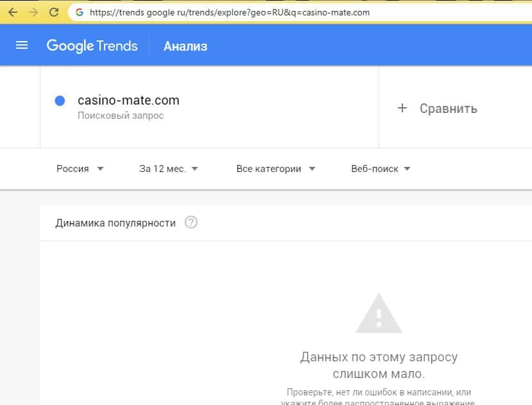The height and width of the screenshot is (405, 532).
Task: Expand the Россия region dropdown
Action: click(x=80, y=169)
